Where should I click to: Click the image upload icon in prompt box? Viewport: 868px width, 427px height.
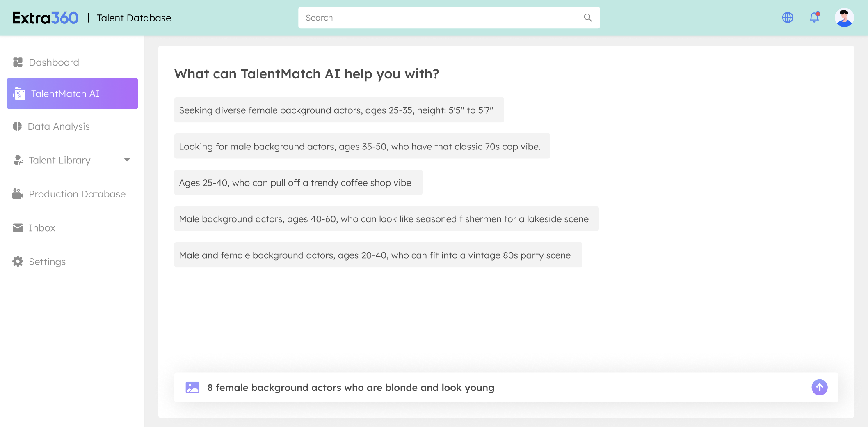click(x=192, y=387)
